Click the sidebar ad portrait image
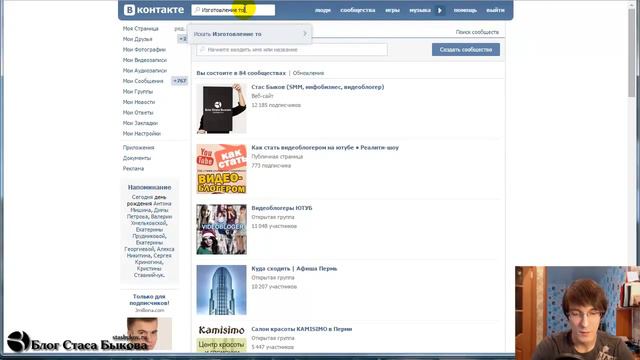Viewport: 640px width, 360px height. pos(149,333)
